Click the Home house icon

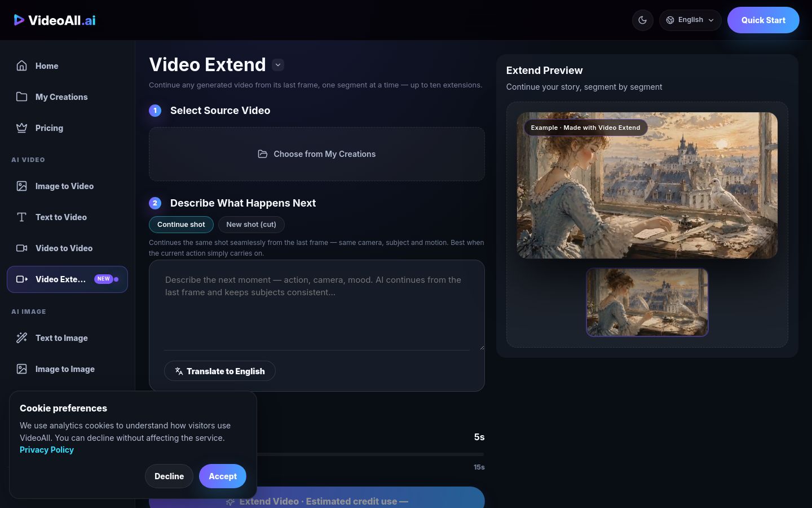coord(22,66)
